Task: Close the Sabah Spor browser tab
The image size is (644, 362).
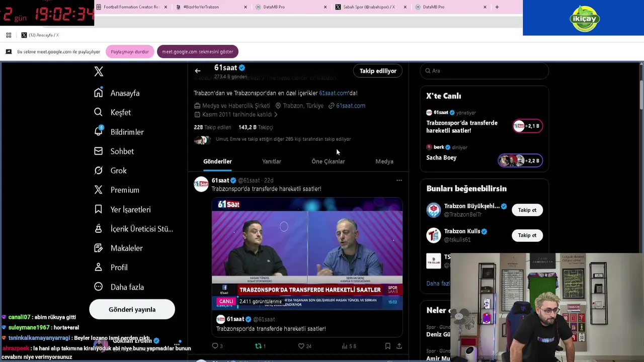Action: tap(405, 7)
